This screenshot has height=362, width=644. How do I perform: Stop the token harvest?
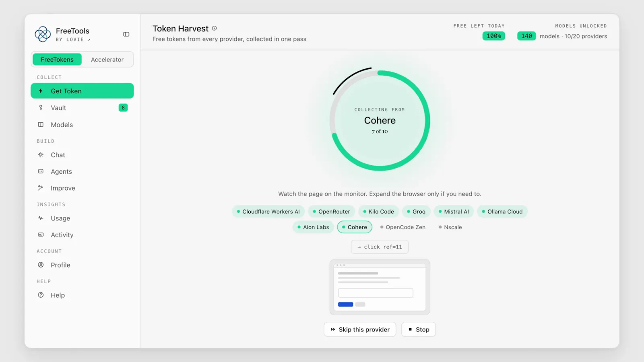[418, 329]
